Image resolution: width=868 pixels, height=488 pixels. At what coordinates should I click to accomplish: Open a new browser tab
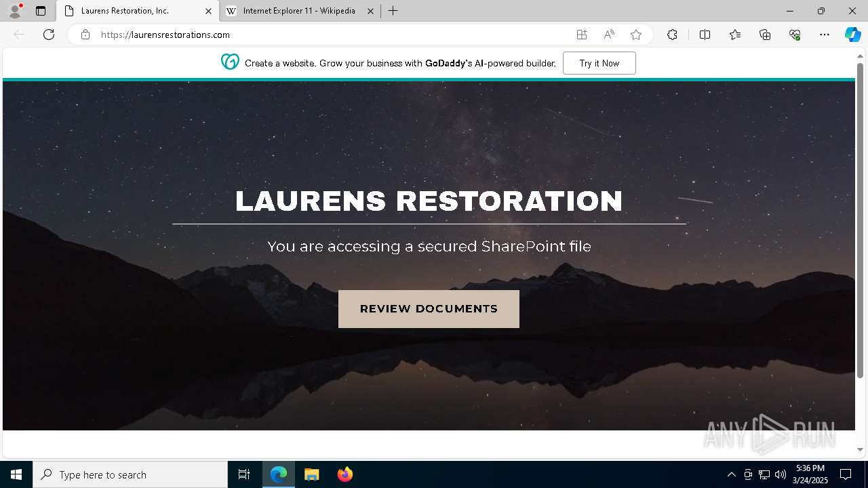tap(393, 11)
